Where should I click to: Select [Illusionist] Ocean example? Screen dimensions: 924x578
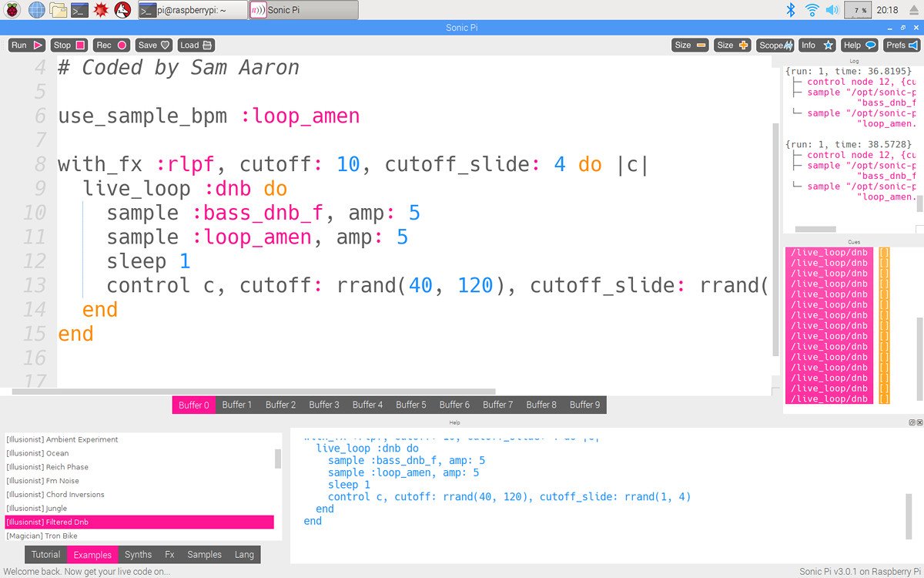tap(139, 453)
